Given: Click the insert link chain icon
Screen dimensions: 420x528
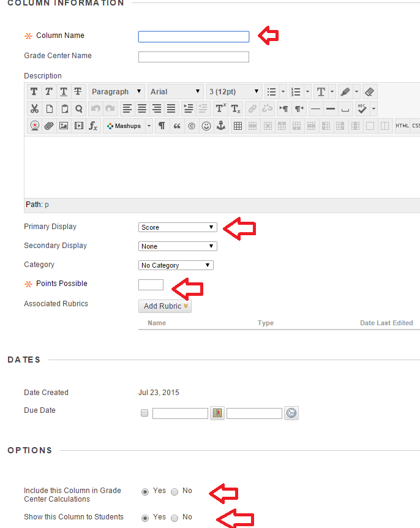Looking at the screenshot, I should tap(252, 109).
